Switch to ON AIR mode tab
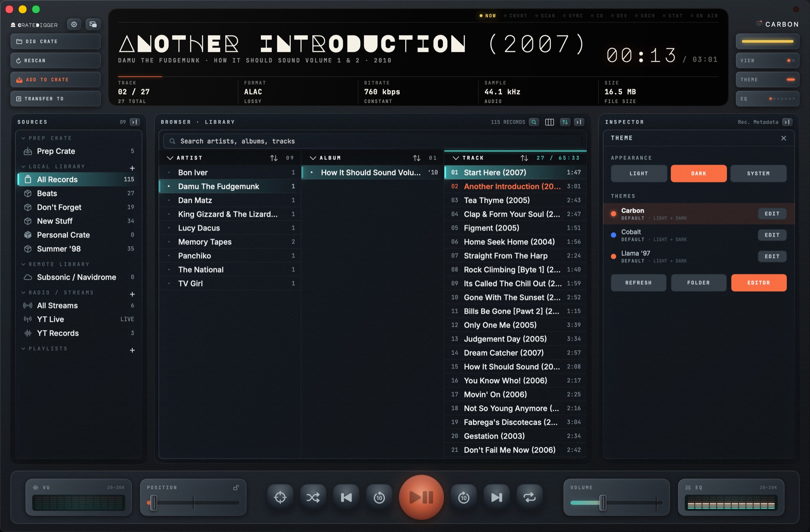The image size is (810, 532). 704,16
